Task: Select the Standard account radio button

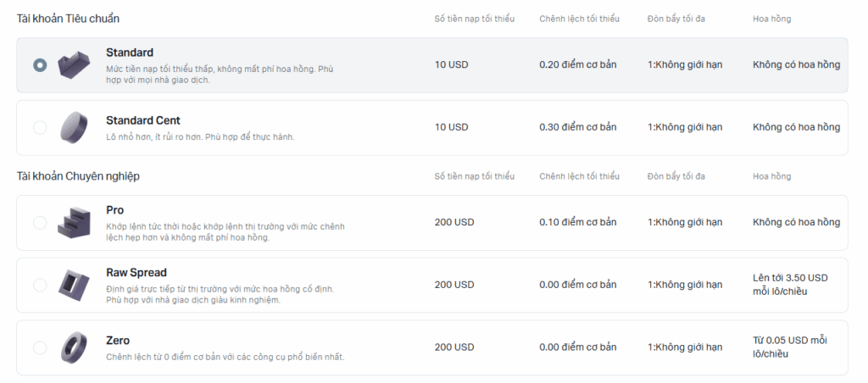Action: (x=40, y=65)
